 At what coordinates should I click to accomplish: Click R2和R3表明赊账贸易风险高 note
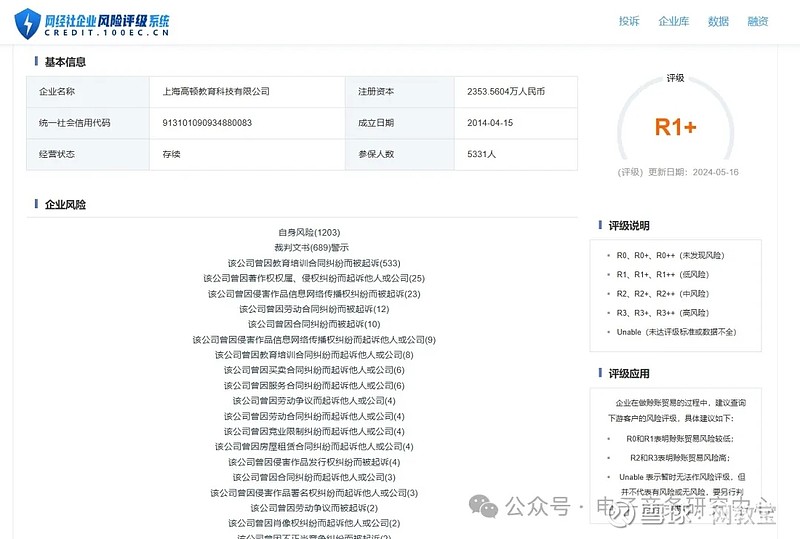pyautogui.click(x=680, y=458)
